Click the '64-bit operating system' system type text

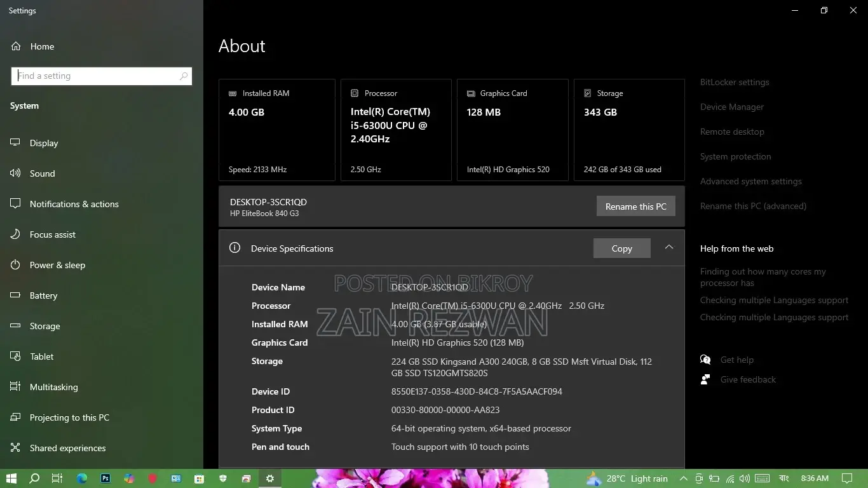click(x=481, y=428)
